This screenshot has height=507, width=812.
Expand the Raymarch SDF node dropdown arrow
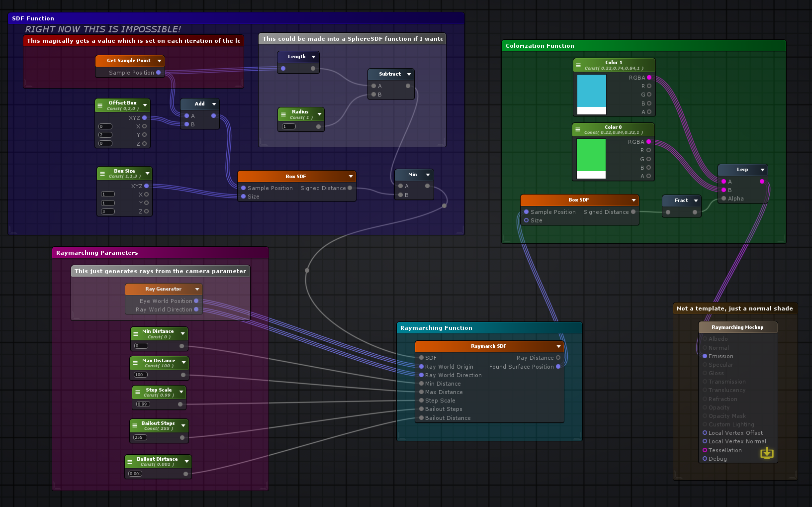[558, 346]
